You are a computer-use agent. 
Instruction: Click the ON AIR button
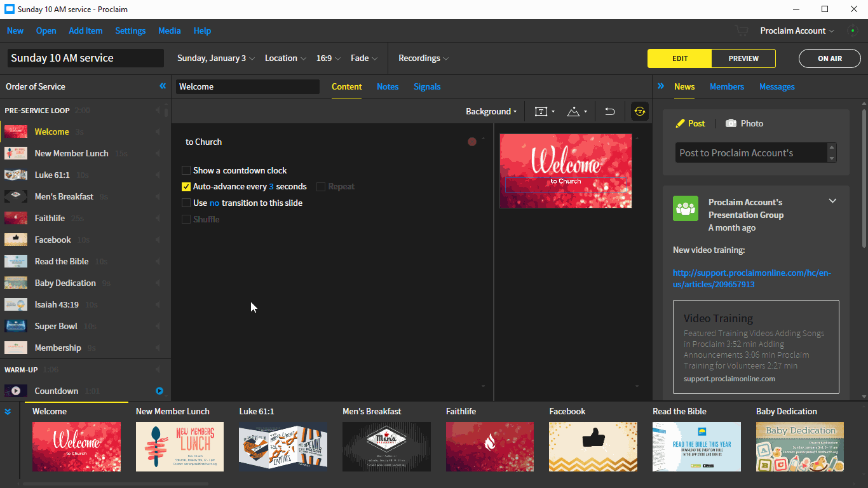pyautogui.click(x=830, y=58)
